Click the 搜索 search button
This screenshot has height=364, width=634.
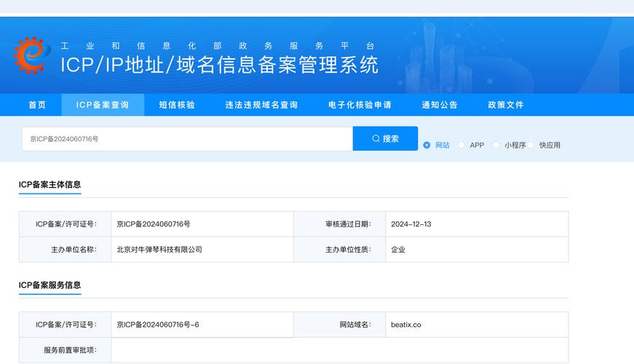(385, 138)
